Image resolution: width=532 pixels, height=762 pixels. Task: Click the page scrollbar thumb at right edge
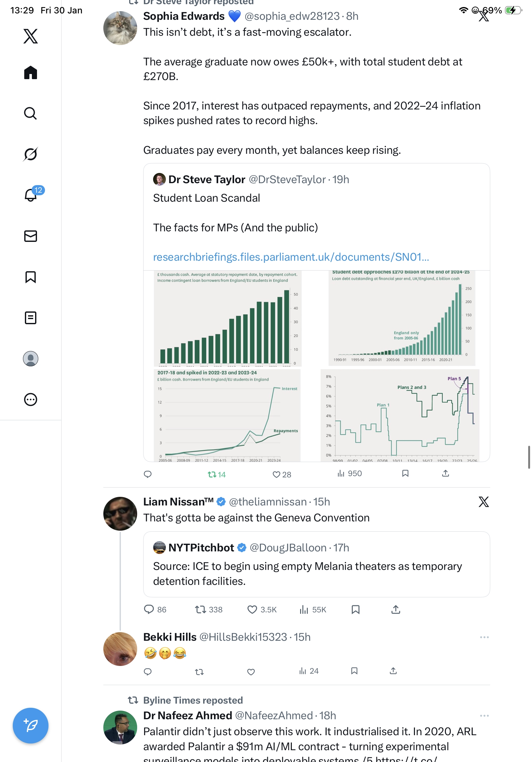click(x=529, y=457)
